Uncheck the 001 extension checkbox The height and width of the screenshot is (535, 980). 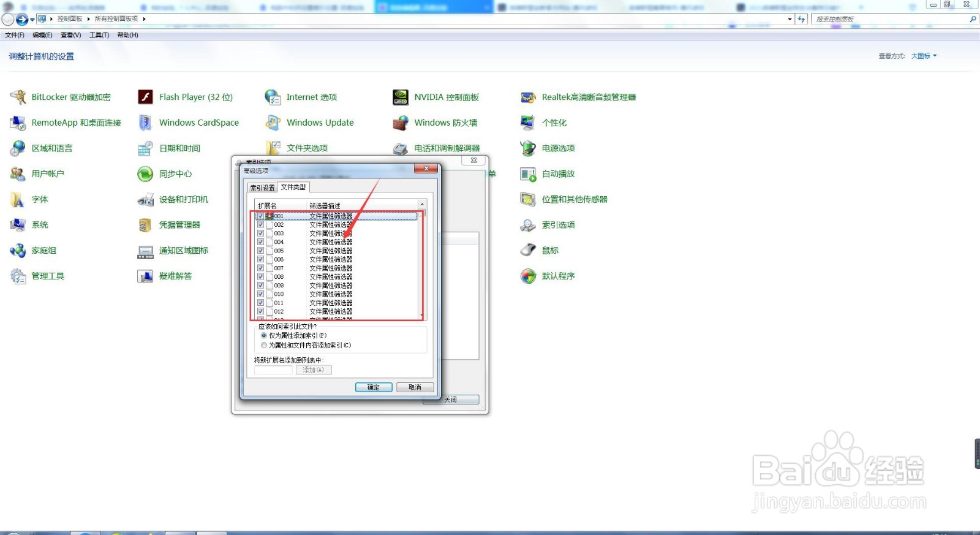(x=261, y=216)
